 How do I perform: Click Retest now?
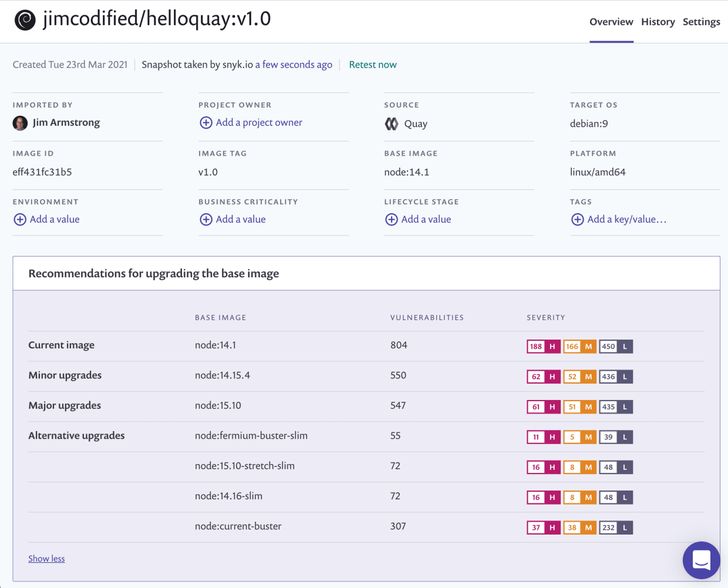pos(373,65)
